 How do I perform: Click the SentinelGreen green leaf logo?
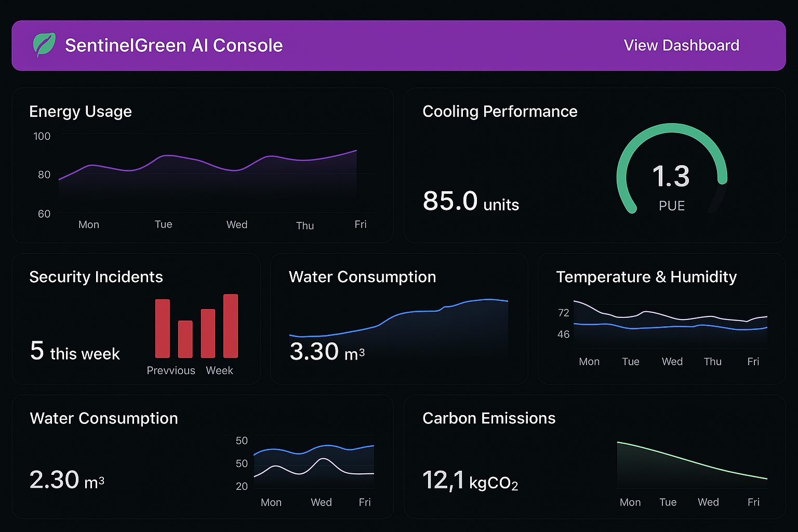44,45
